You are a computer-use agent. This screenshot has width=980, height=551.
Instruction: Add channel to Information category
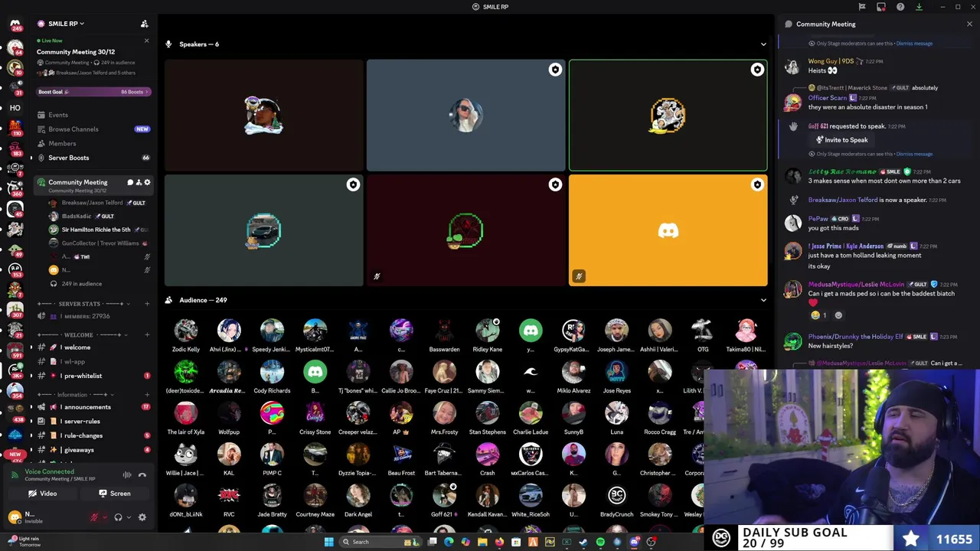147,395
